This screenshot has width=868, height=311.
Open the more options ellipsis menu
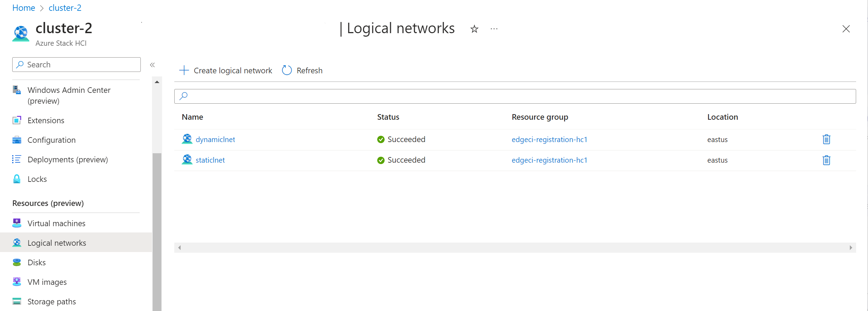(494, 29)
